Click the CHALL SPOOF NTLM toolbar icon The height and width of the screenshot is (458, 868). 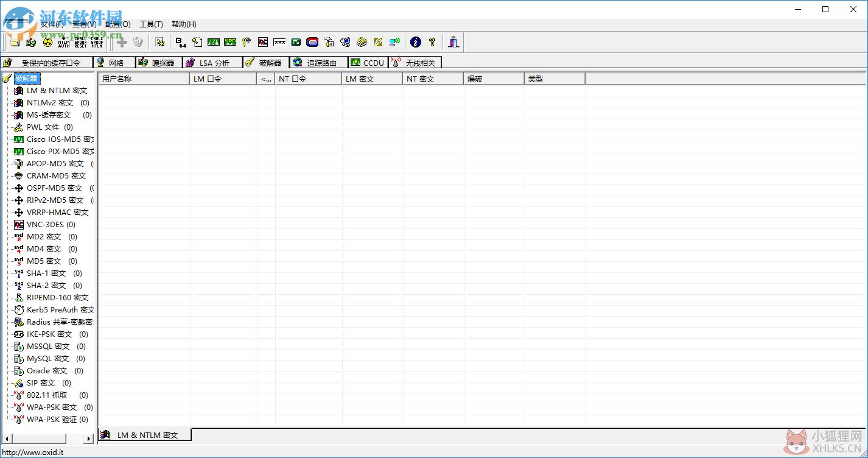97,42
